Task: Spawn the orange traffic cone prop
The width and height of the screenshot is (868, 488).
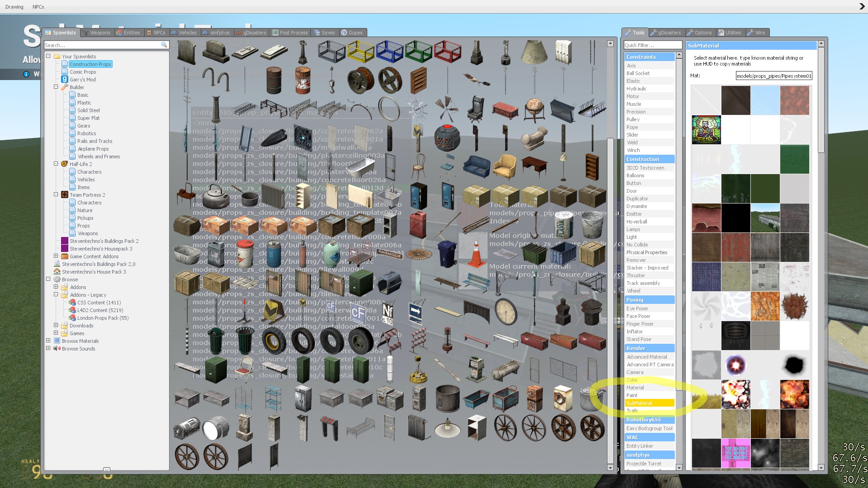Action: 475,254
